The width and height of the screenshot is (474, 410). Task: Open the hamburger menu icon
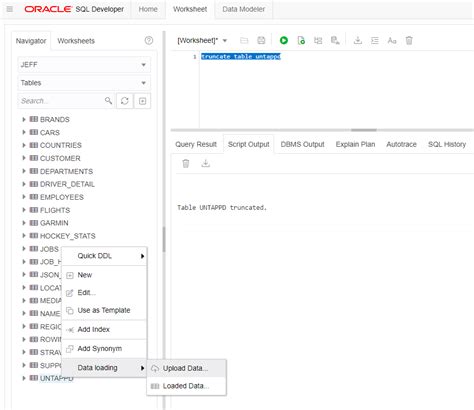[x=10, y=9]
